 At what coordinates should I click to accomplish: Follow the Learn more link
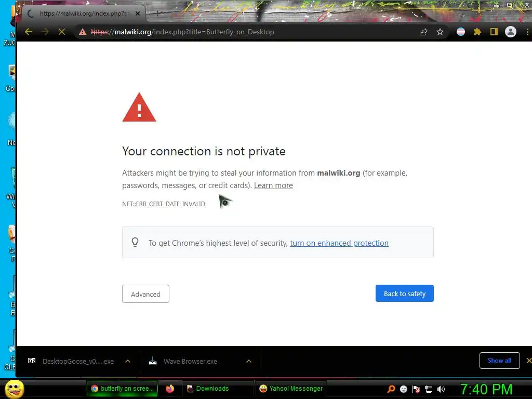[273, 185]
